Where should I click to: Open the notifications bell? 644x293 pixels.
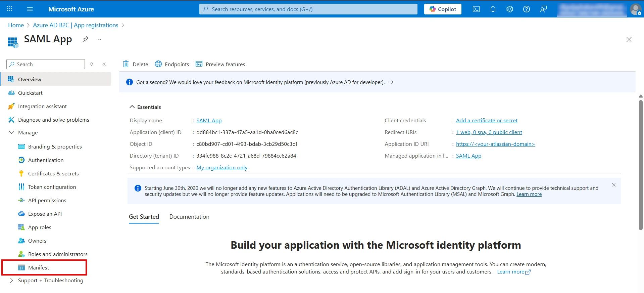point(493,9)
